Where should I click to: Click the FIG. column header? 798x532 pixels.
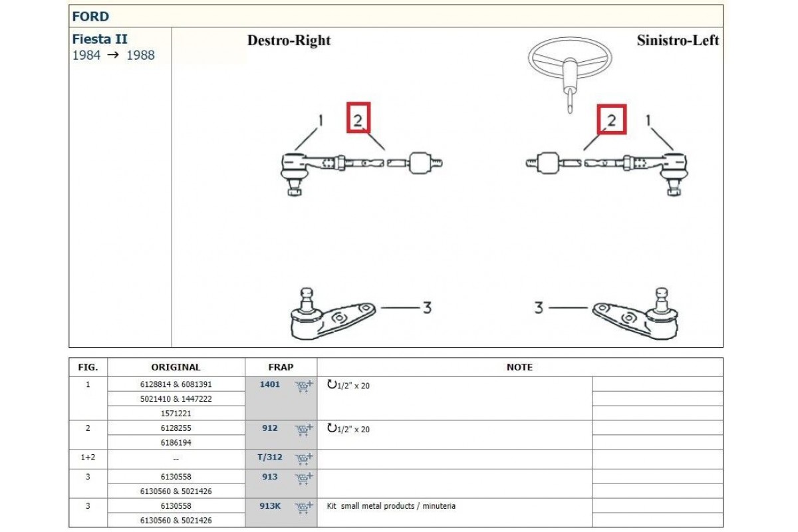(x=88, y=367)
